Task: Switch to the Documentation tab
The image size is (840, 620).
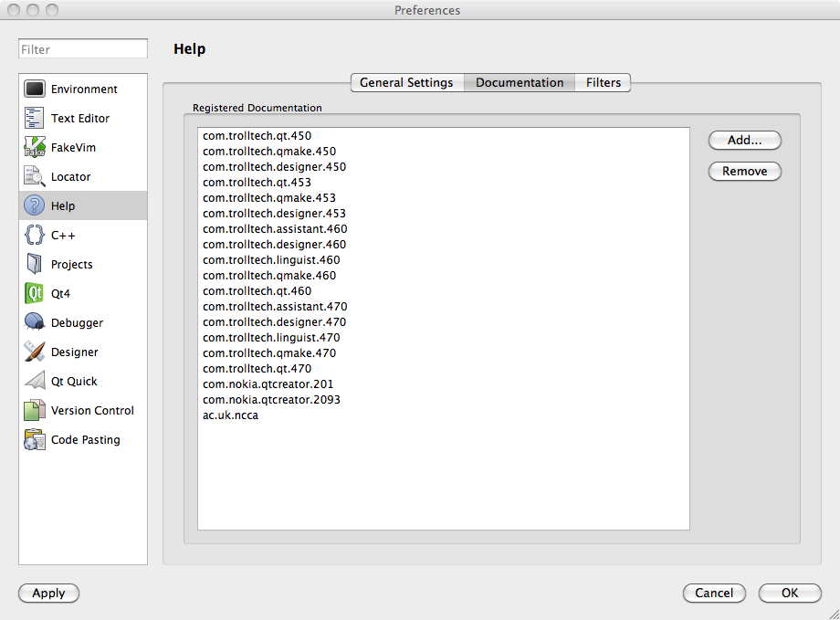Action: point(519,82)
